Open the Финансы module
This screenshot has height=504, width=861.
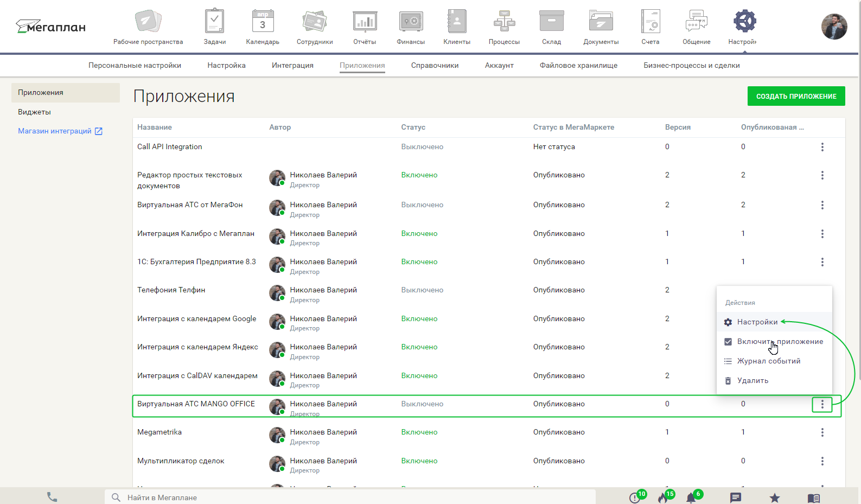tap(411, 27)
